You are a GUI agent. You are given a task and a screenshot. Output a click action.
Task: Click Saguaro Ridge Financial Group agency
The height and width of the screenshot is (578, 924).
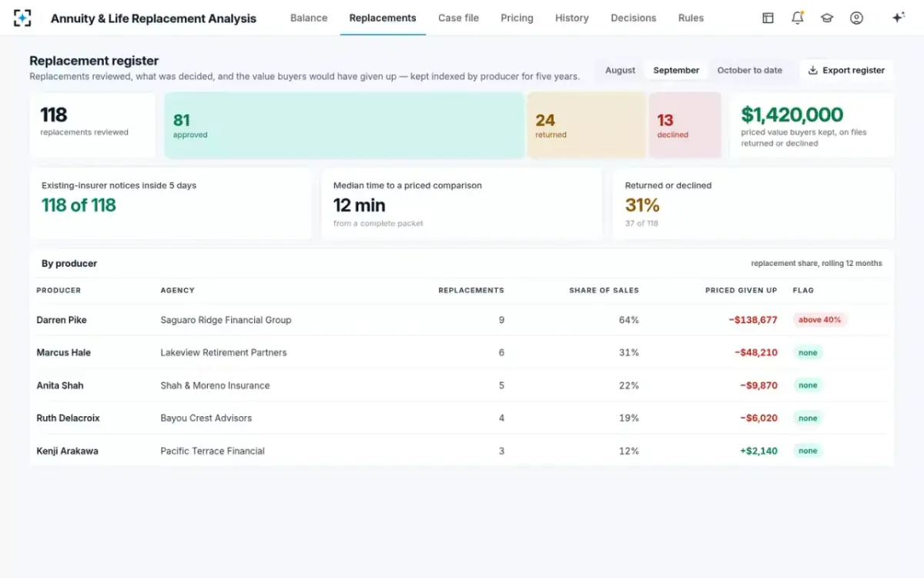[226, 320]
